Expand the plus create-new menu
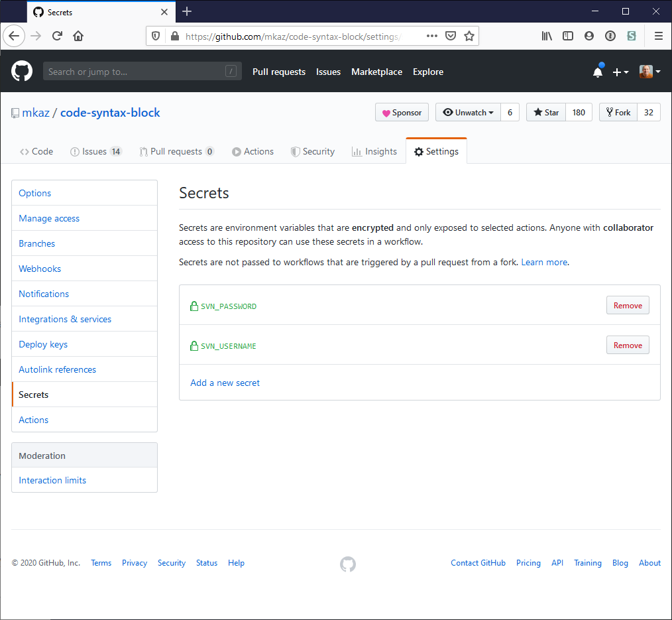The image size is (672, 620). pos(620,72)
